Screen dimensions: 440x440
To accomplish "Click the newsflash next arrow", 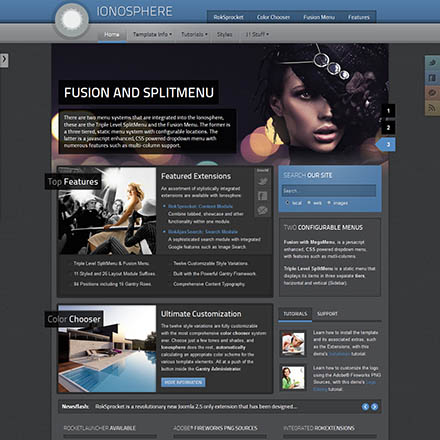I will click(x=374, y=407).
